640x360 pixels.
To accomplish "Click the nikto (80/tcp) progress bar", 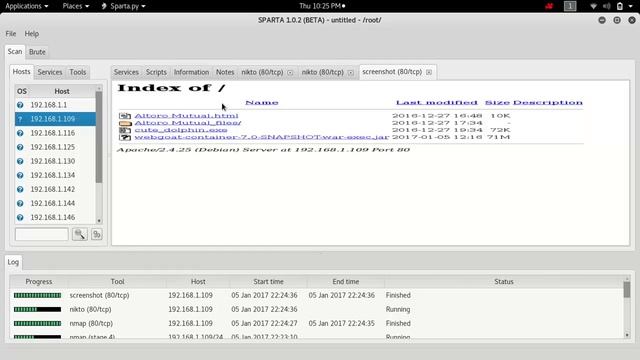I will click(37, 309).
